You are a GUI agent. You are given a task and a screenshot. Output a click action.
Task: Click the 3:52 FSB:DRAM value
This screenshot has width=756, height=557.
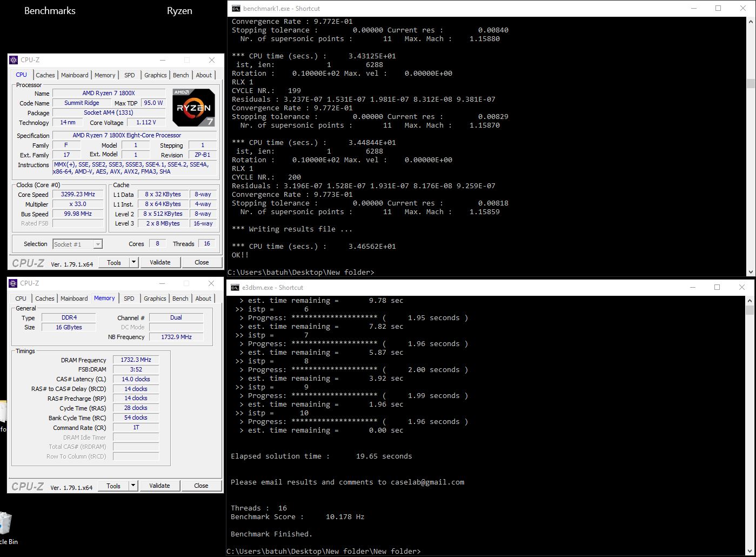point(136,370)
